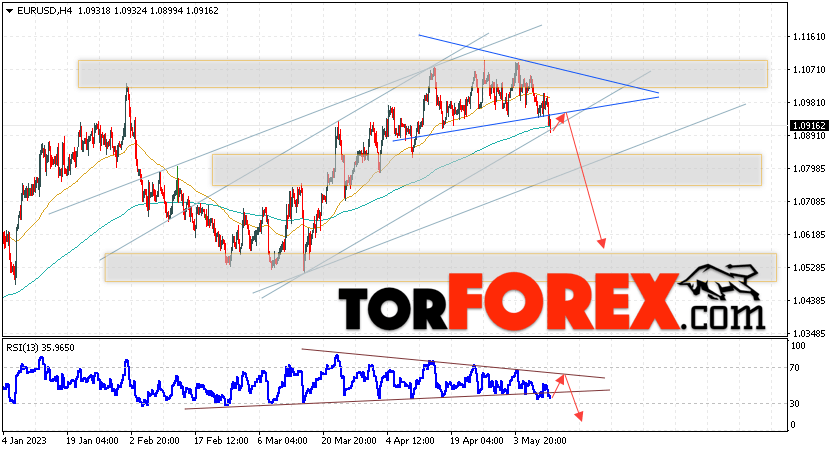Image resolution: width=833 pixels, height=452 pixels.
Task: Select the 1.11610 price axis value
Action: click(x=809, y=37)
